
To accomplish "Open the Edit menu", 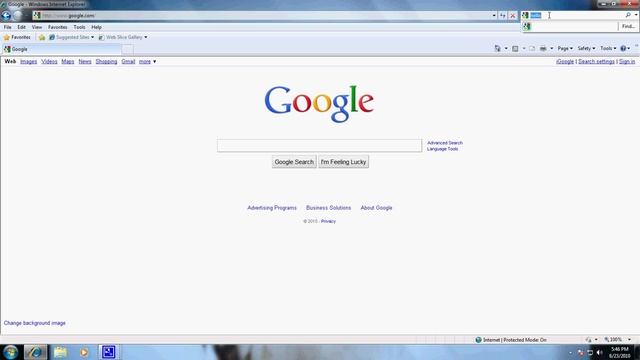I will coord(21,27).
